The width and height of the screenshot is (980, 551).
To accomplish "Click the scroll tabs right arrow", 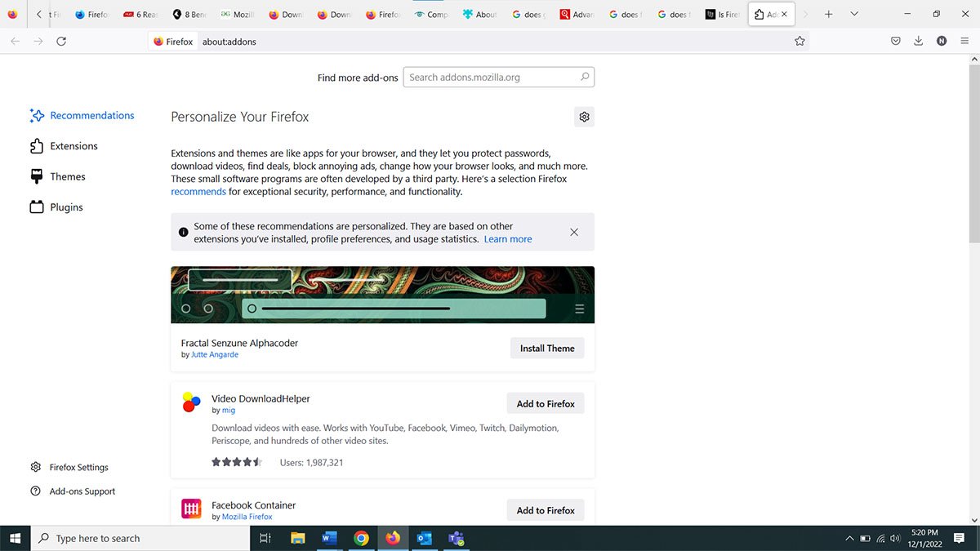I will pos(805,14).
